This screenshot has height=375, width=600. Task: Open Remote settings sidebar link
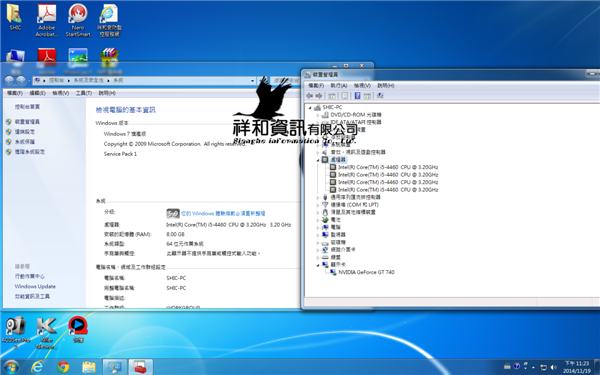click(25, 132)
